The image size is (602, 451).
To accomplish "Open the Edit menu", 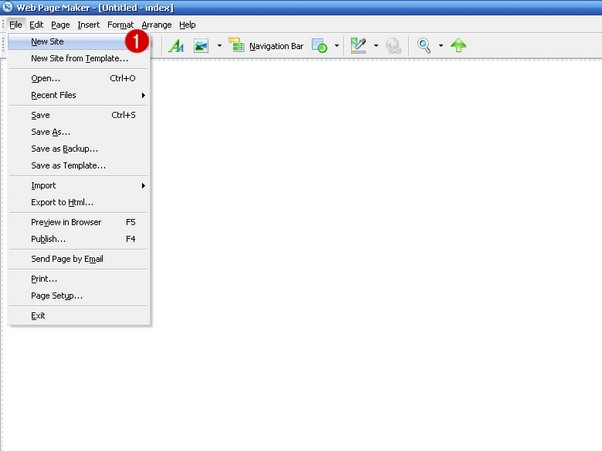I will click(36, 25).
